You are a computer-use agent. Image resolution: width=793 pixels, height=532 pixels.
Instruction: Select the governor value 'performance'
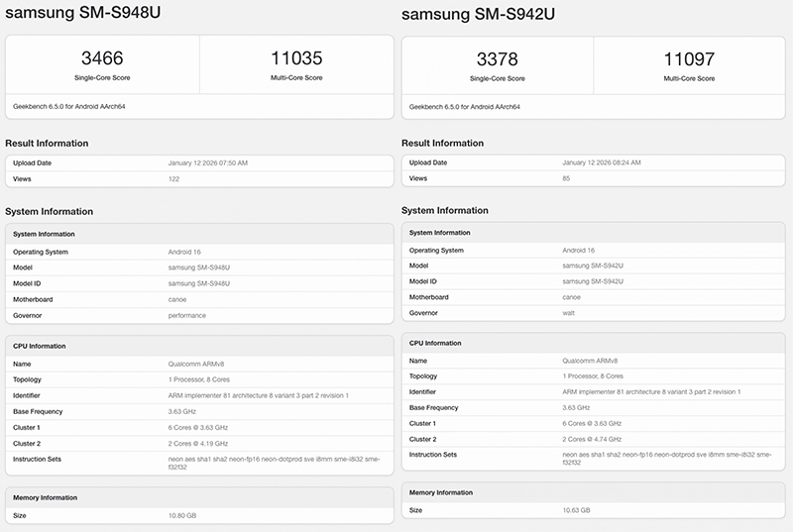coord(188,315)
